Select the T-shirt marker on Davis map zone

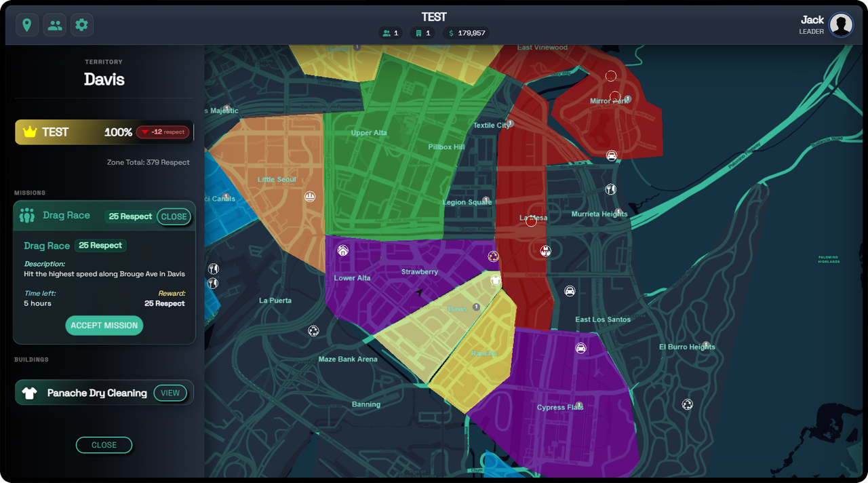495,280
